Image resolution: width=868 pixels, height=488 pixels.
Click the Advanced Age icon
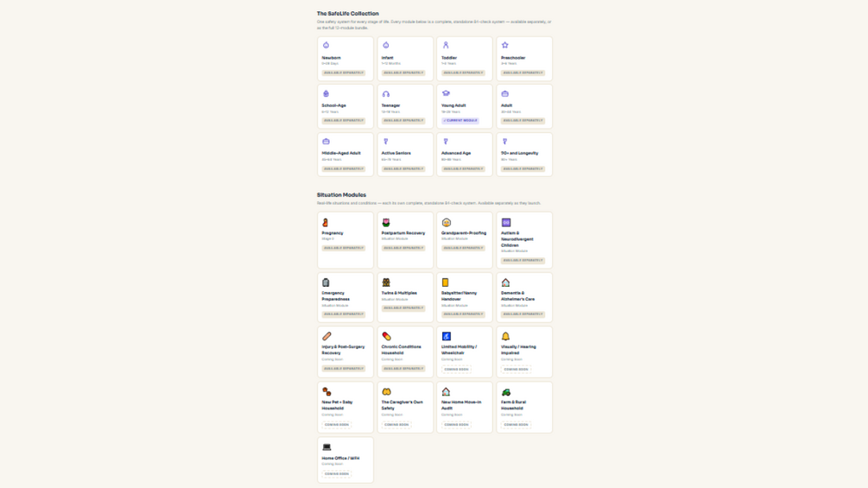coord(446,142)
